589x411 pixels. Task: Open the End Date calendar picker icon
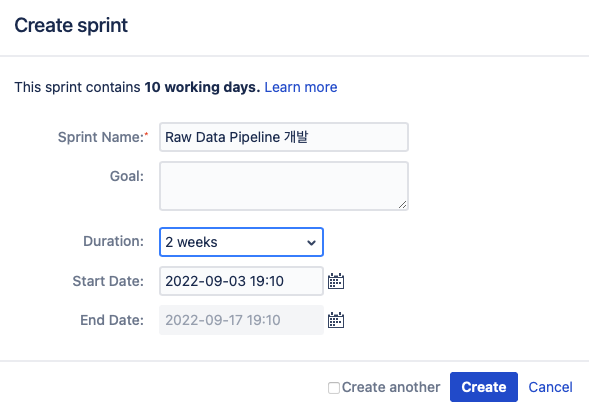point(336,320)
